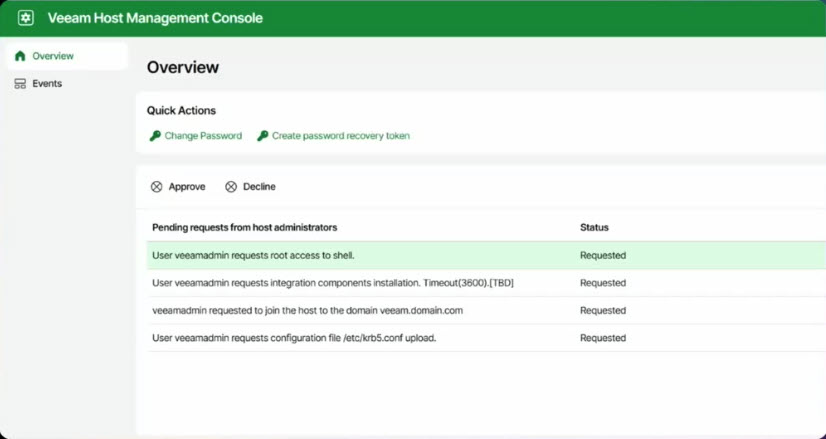
Task: Click Pending requests from host administrators header
Action: 244,228
